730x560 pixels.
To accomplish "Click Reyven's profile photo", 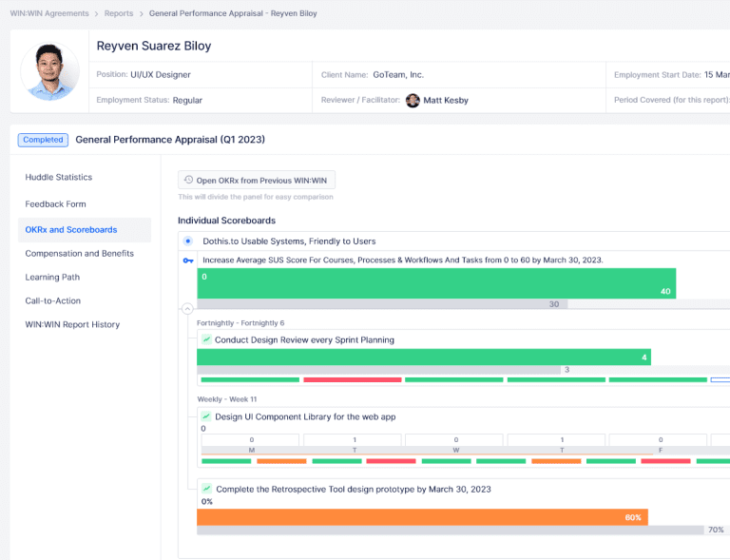I will (x=51, y=72).
